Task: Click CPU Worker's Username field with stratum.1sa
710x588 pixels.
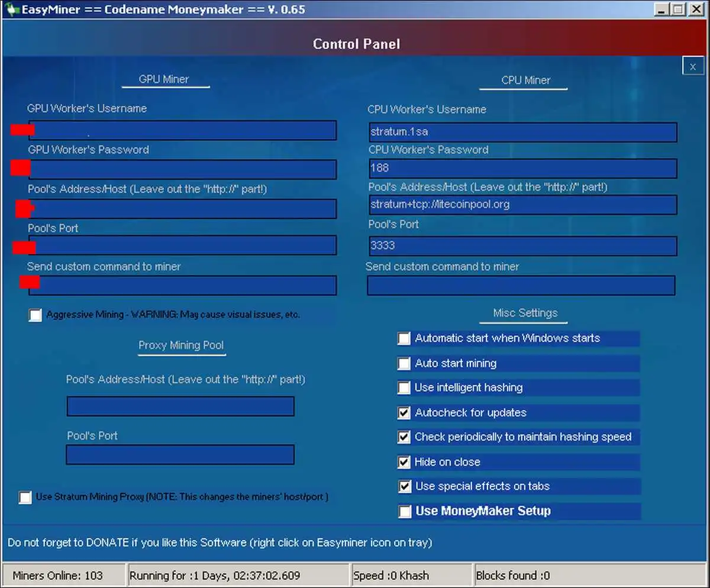Action: click(x=522, y=132)
